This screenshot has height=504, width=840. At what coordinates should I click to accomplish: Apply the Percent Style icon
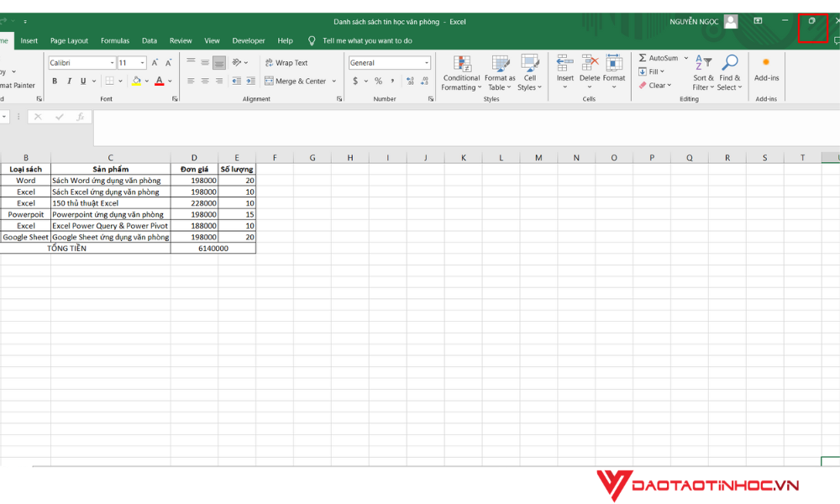pos(379,81)
